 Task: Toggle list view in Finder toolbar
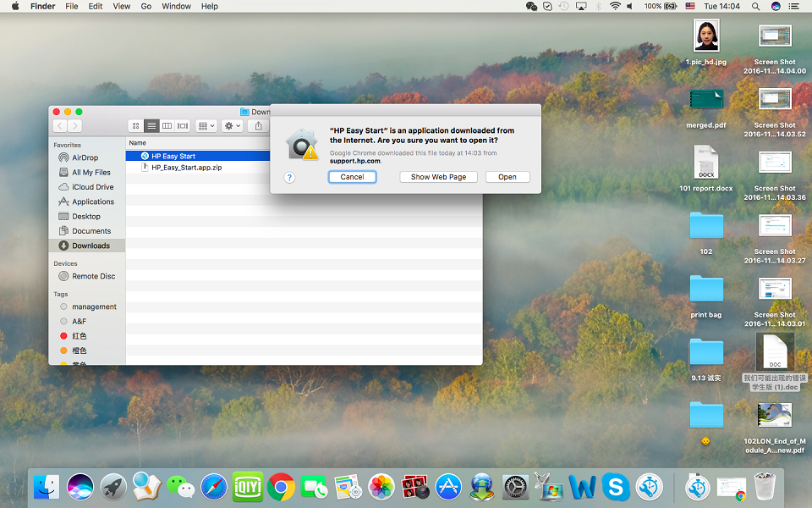151,126
